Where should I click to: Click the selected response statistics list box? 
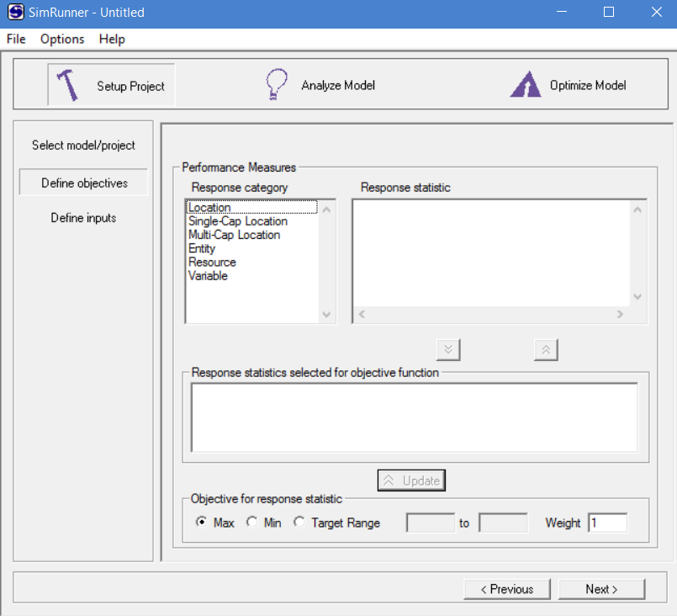[415, 417]
